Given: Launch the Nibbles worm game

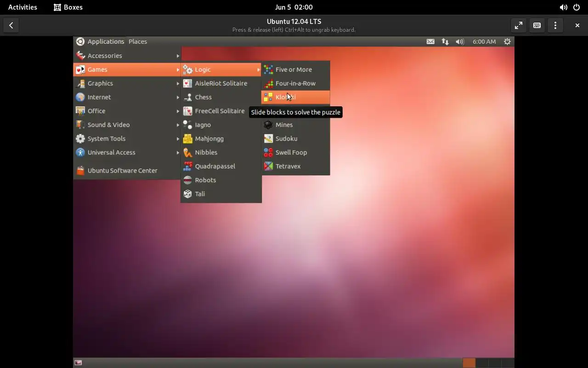Looking at the screenshot, I should 221,152.
